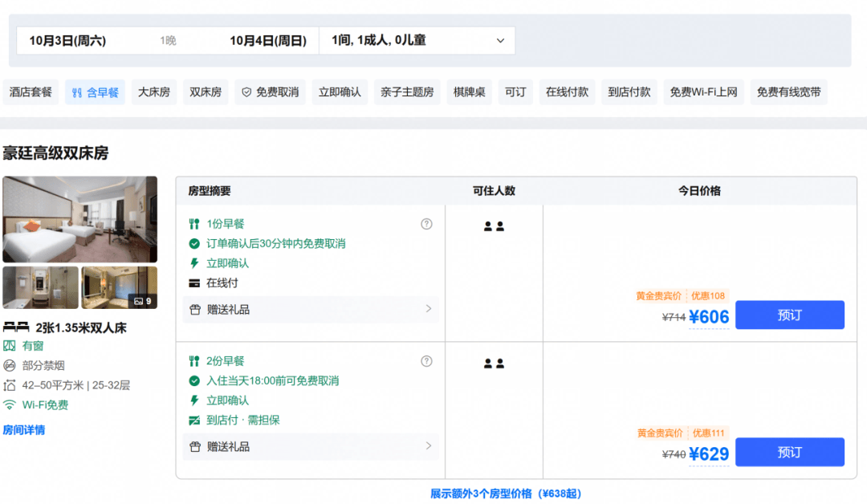Viewport: 867px width, 504px height.
Task: Click the 到店付 guarantee icon
Action: [194, 421]
